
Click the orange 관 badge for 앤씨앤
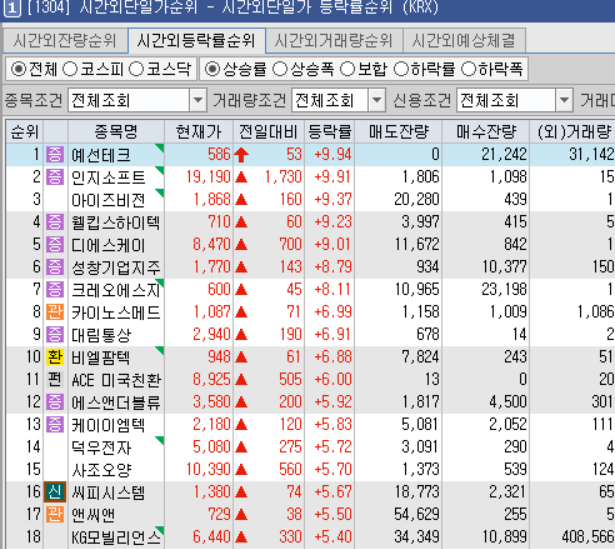55,514
